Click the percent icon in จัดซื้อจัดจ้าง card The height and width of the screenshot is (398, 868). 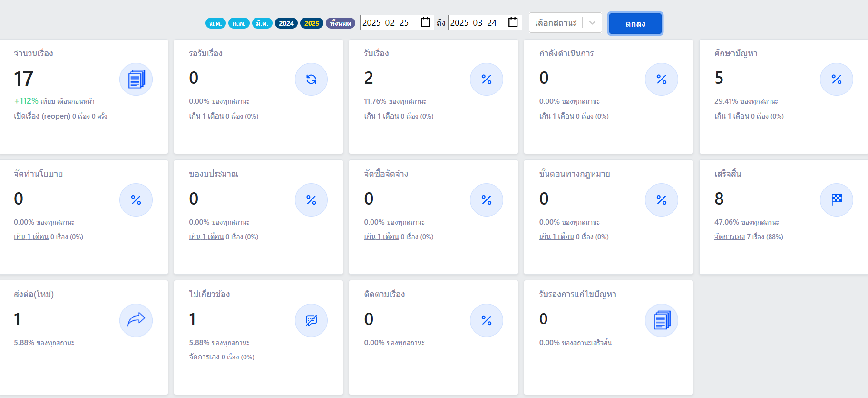487,200
